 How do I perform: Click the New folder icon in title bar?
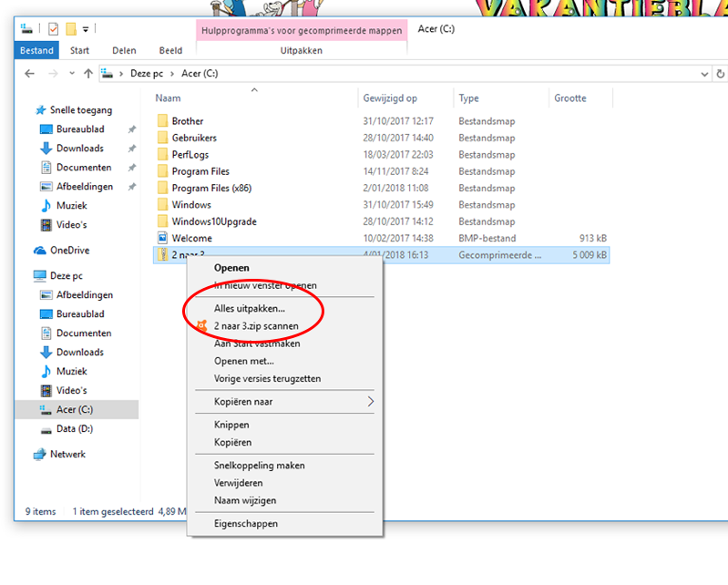point(70,29)
